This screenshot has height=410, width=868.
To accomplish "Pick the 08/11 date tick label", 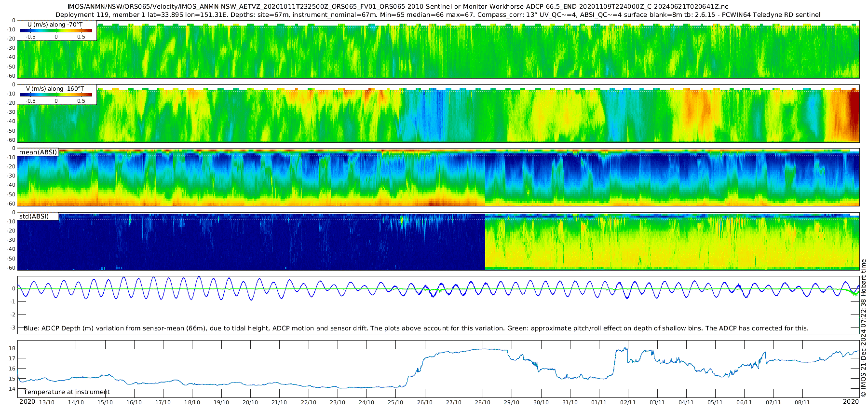I will [x=802, y=402].
